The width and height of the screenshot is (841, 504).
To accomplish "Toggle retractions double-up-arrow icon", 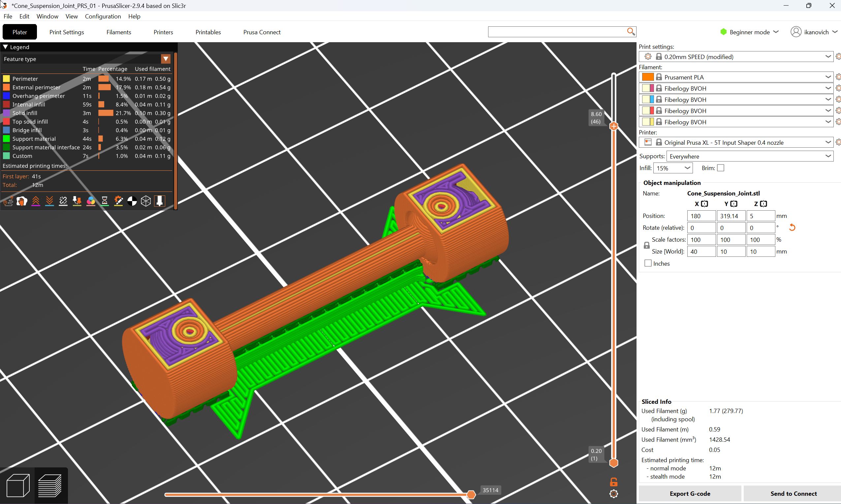I will [36, 201].
